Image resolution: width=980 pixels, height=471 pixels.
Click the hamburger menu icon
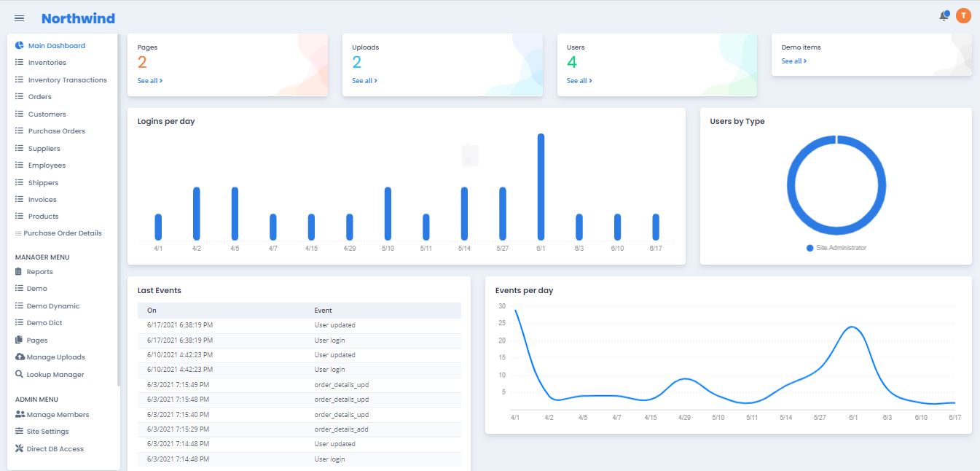tap(20, 18)
